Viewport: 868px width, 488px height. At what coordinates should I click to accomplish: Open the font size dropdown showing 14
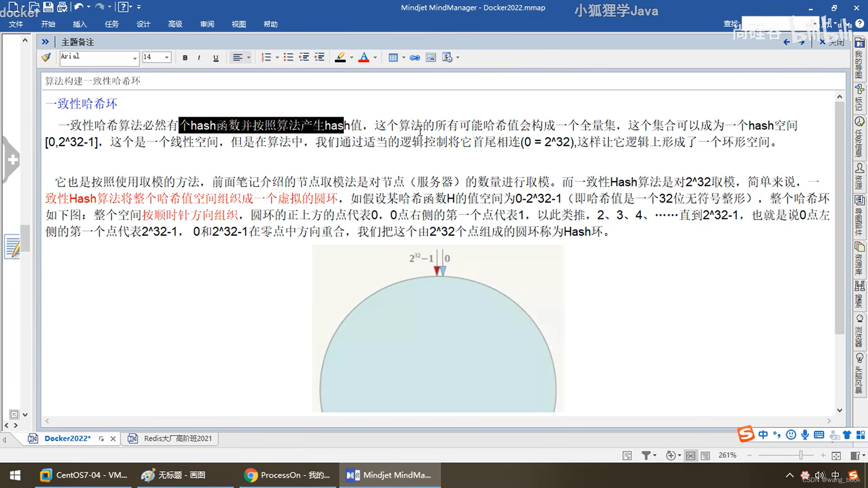tap(166, 57)
